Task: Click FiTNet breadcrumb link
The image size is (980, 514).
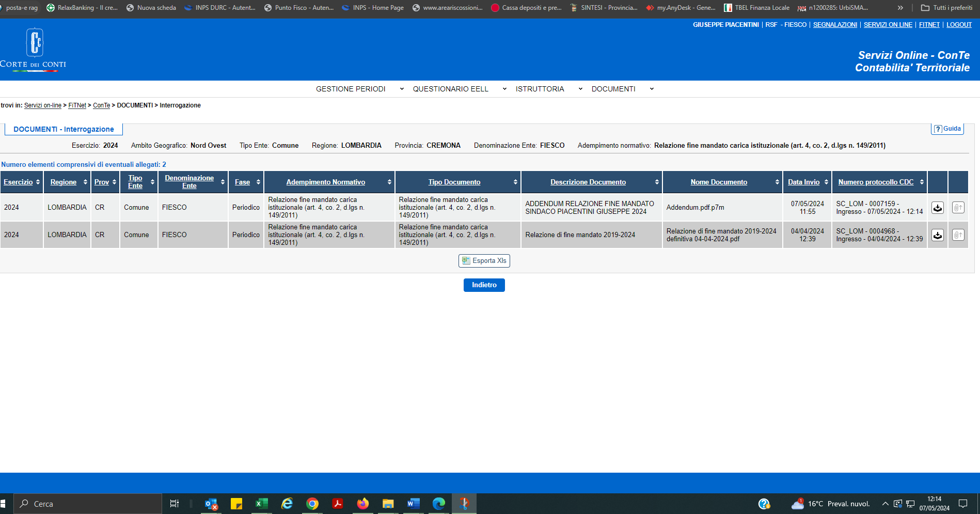Action: pos(77,105)
